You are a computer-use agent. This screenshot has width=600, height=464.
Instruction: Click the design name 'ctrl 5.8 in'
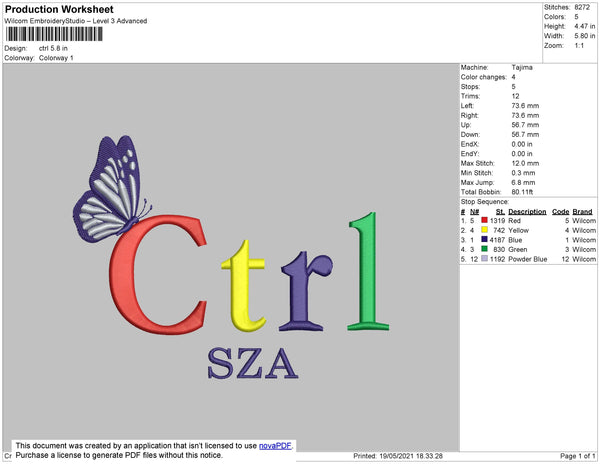[x=53, y=48]
